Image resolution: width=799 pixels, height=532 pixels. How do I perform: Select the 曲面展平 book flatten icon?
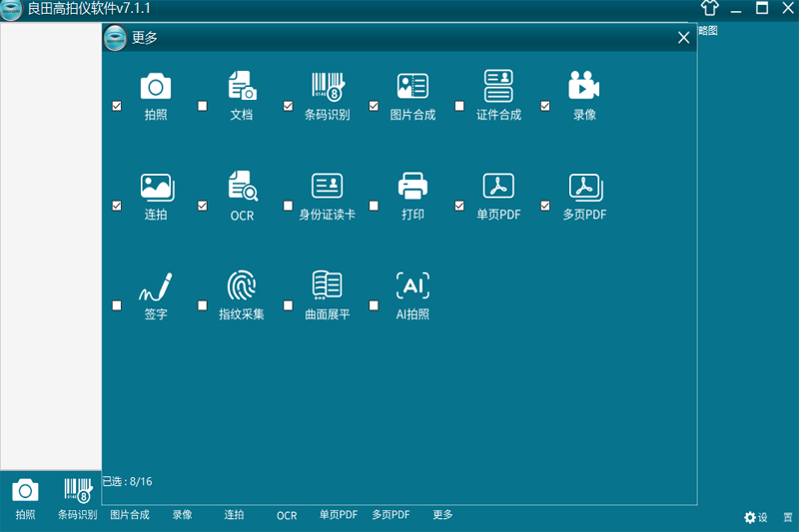[328, 285]
